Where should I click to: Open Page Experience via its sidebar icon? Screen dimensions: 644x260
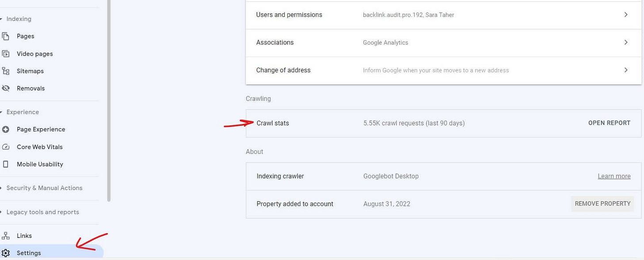[5, 129]
